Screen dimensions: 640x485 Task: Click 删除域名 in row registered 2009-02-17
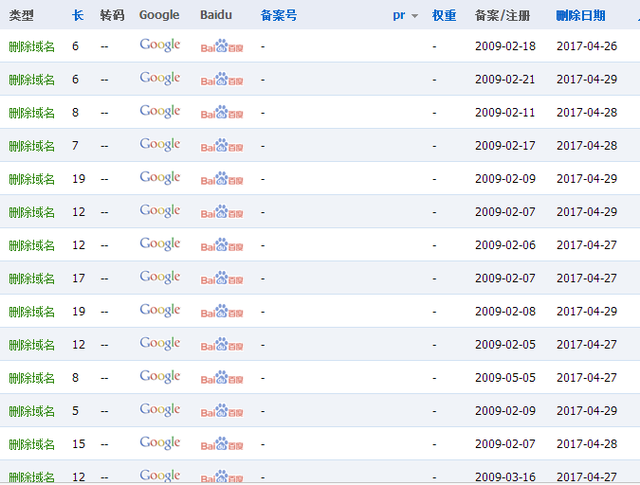(31, 146)
